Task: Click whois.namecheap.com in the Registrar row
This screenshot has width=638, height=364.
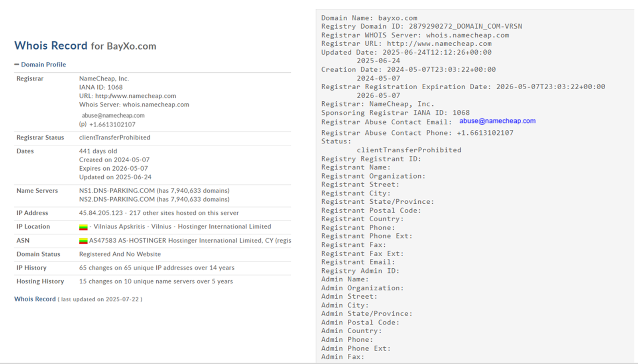Action: tap(156, 104)
